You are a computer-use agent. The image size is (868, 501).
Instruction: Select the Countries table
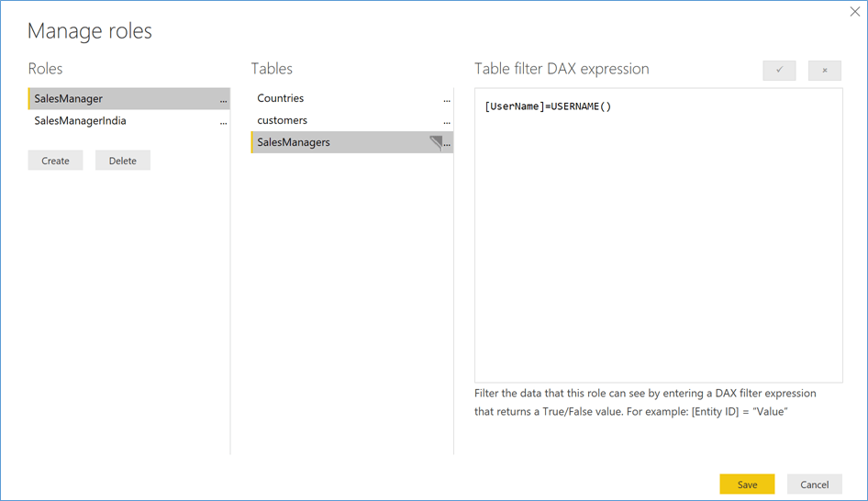coord(281,98)
